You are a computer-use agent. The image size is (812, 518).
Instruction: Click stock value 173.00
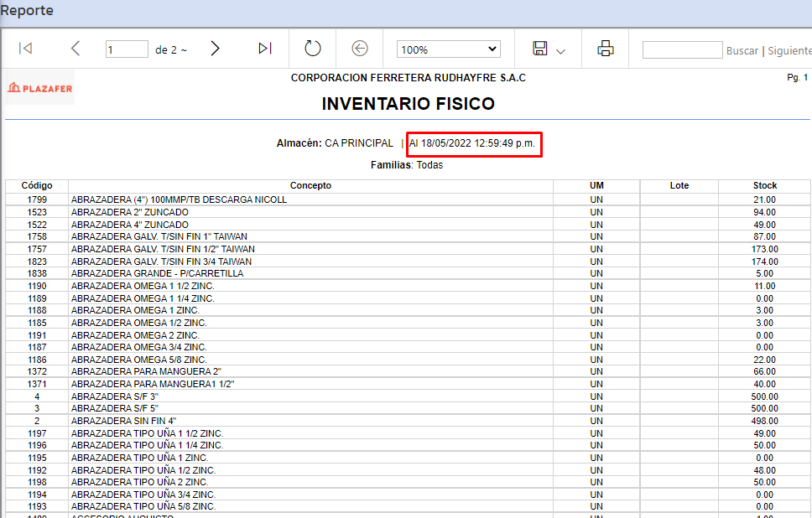[x=765, y=249]
